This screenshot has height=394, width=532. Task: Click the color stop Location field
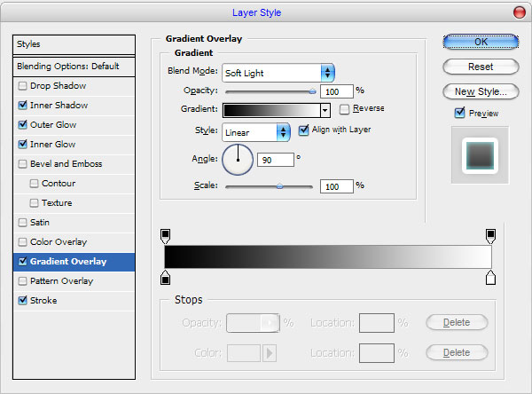[377, 353]
